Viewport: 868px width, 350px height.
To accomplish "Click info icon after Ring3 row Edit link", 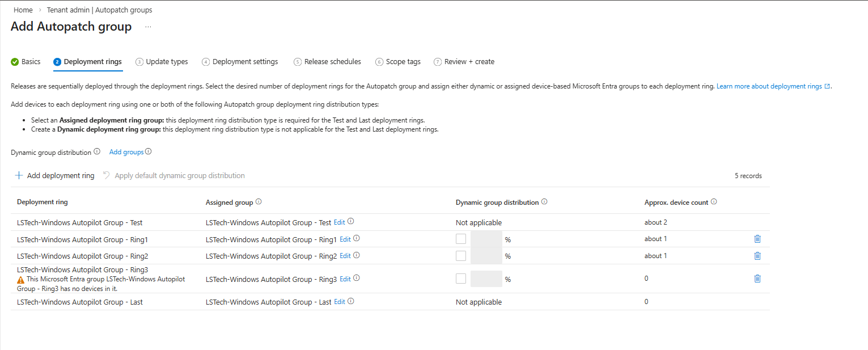I will [x=357, y=279].
